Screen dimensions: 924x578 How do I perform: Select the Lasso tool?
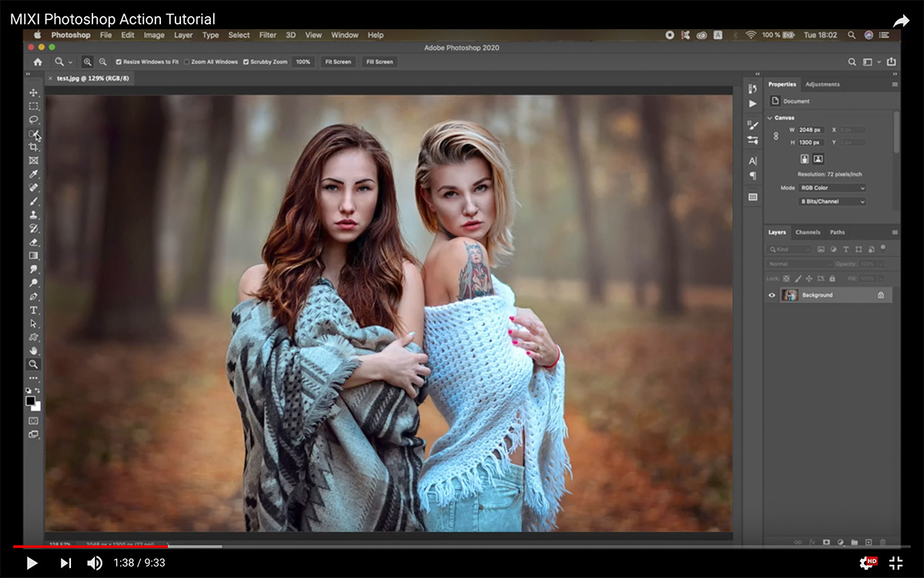click(x=34, y=119)
